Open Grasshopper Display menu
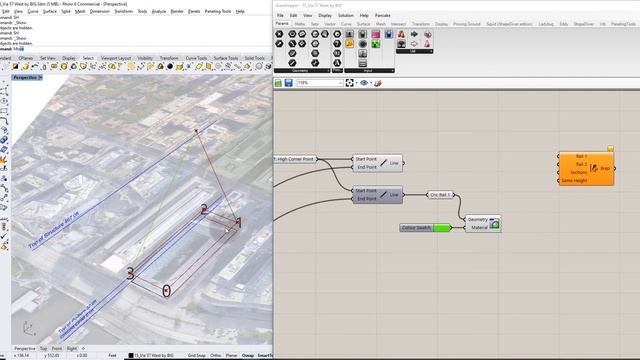Image resolution: width=640 pixels, height=360 pixels. tap(325, 16)
